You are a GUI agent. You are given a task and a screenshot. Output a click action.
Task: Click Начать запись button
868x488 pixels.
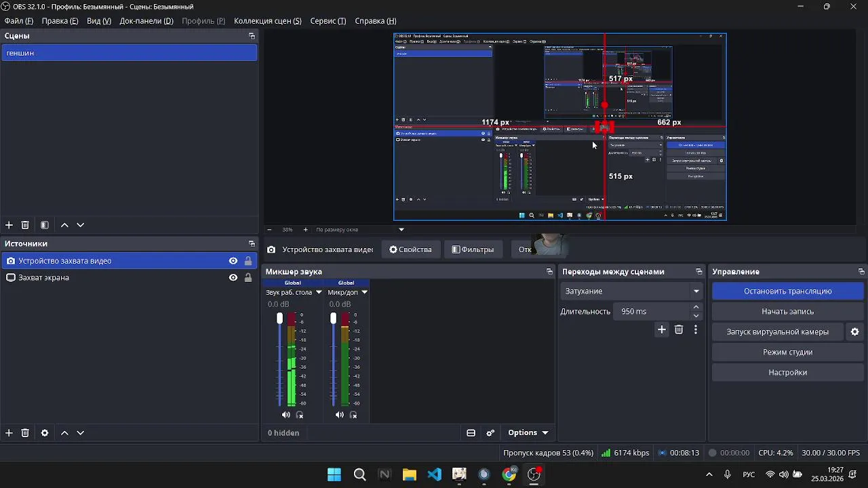click(787, 312)
